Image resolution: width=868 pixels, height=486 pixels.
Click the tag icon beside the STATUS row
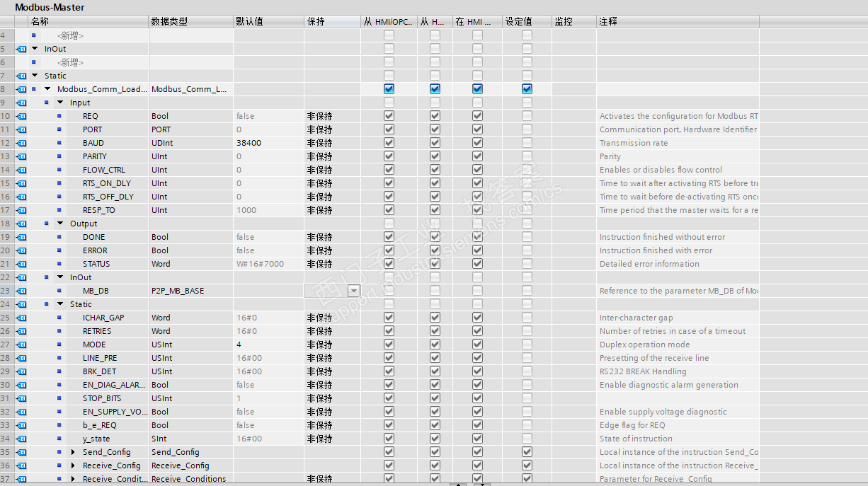(21, 264)
